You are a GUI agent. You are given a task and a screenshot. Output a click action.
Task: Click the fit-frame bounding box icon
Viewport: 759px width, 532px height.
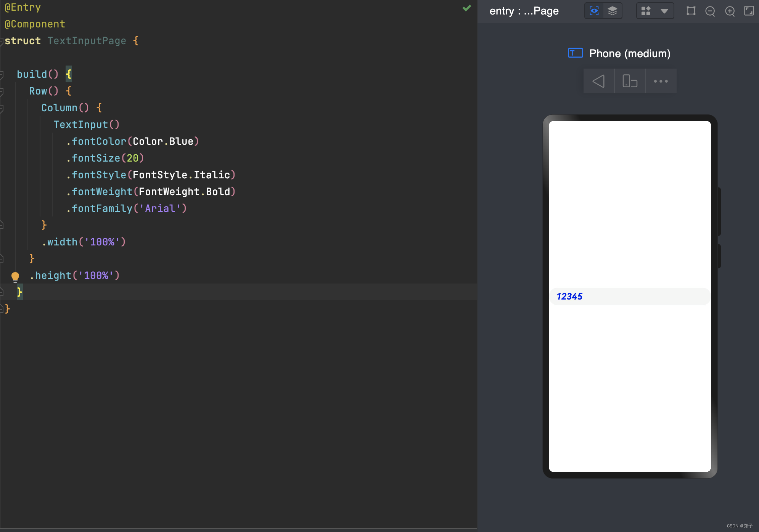point(691,11)
